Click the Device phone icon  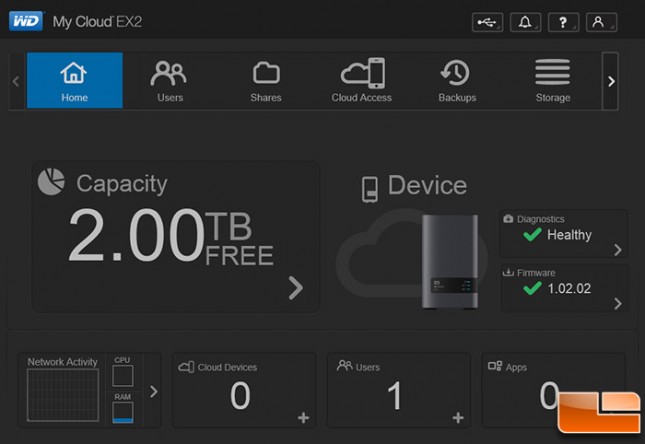tap(370, 189)
